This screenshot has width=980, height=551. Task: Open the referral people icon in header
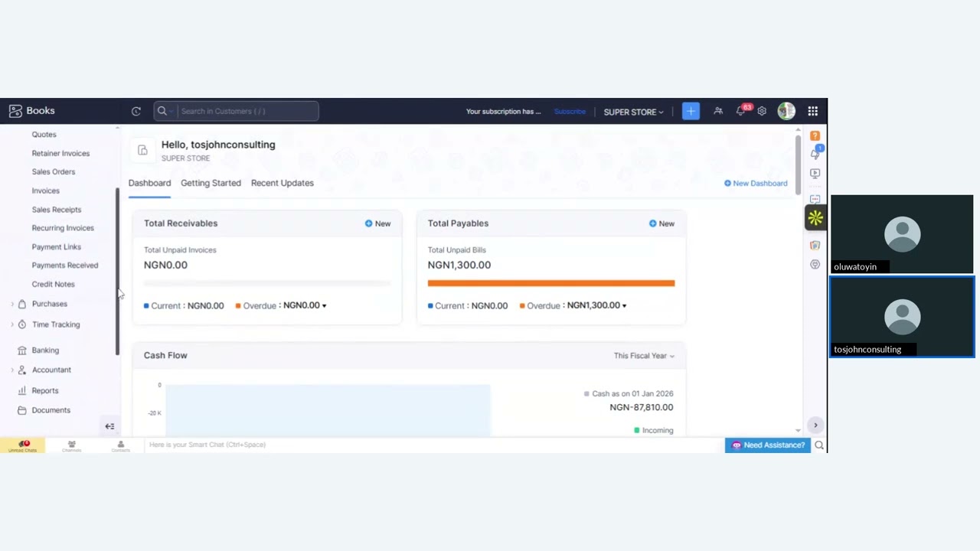pyautogui.click(x=718, y=111)
